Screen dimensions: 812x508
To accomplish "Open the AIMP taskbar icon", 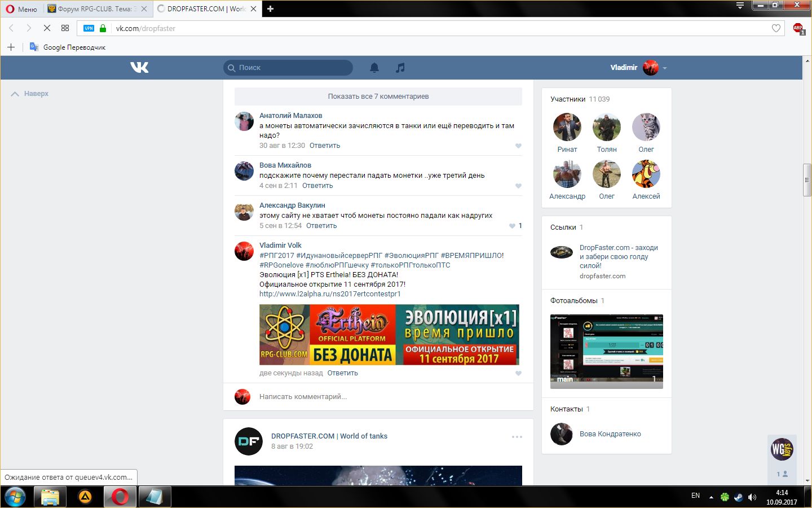I will [x=85, y=497].
